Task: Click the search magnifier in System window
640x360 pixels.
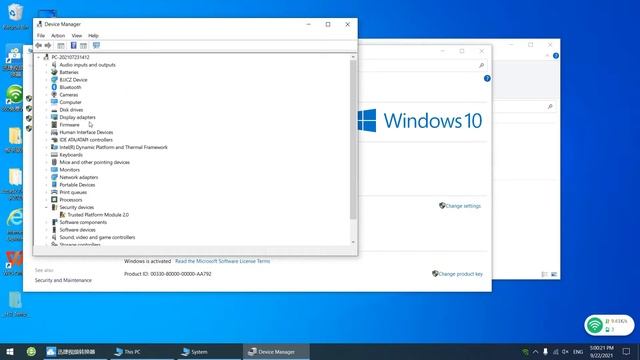Action: (481, 65)
